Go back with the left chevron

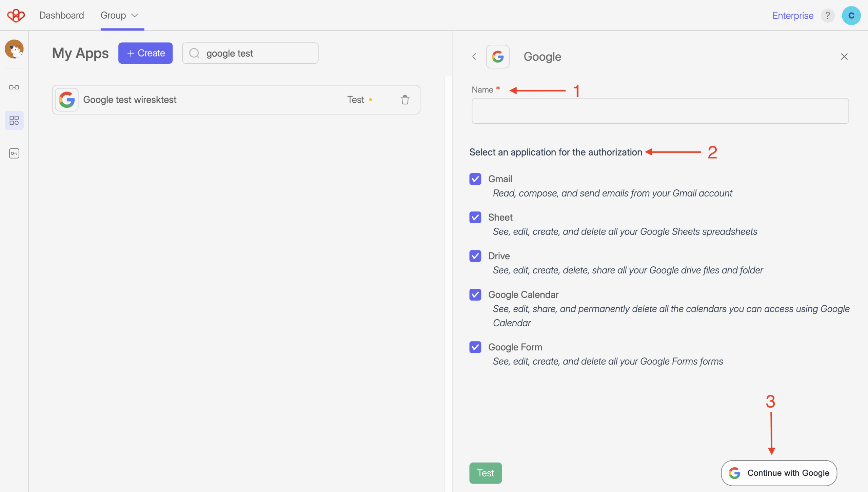tap(474, 57)
